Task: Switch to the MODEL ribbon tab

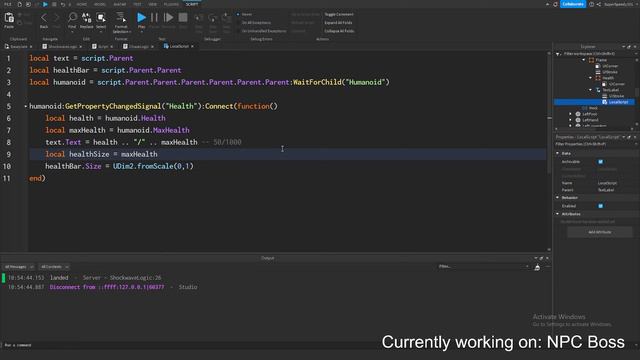Action: pyautogui.click(x=100, y=4)
